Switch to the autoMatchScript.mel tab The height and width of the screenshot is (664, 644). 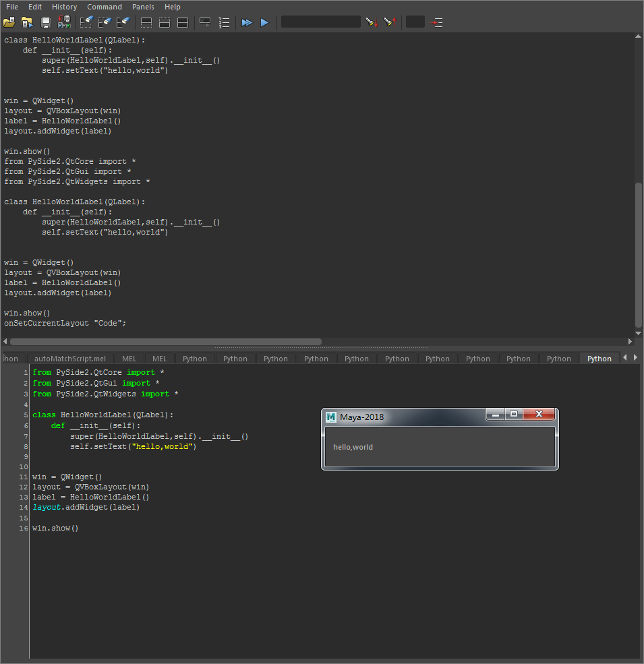pyautogui.click(x=70, y=359)
